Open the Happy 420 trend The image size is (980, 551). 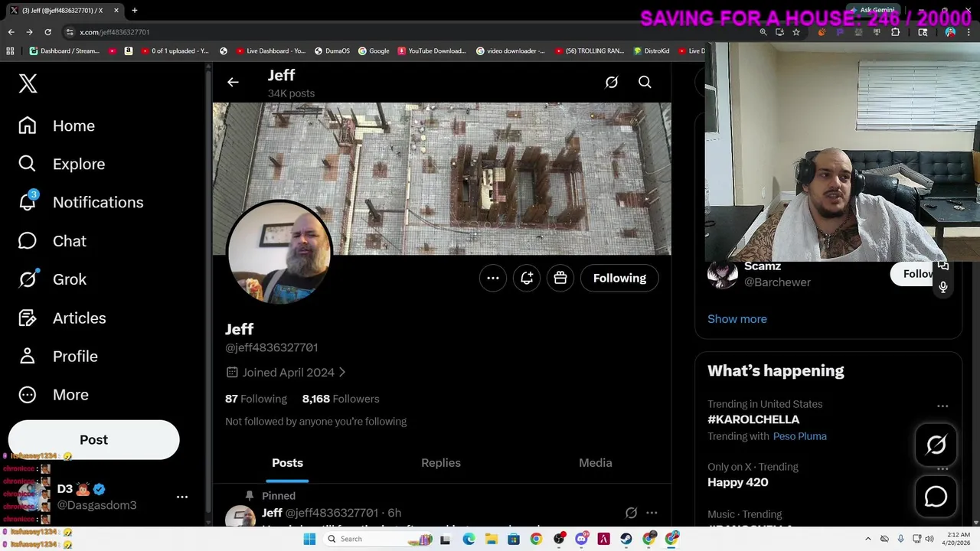pos(737,482)
